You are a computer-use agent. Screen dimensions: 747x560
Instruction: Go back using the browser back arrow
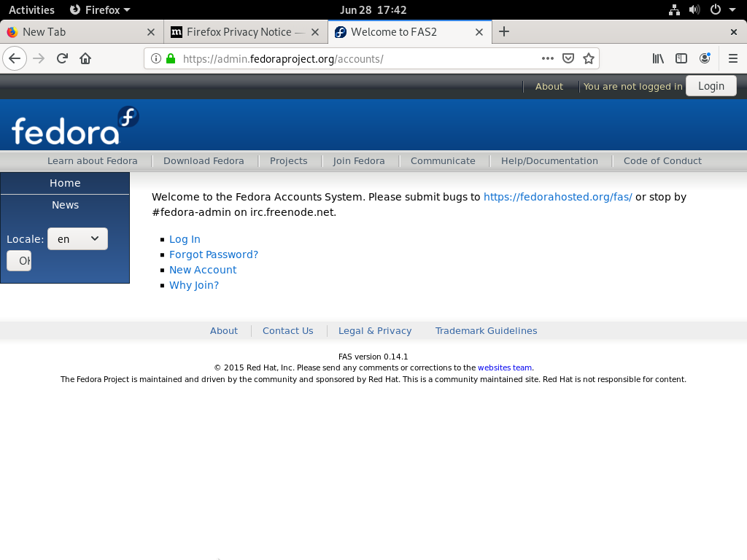point(15,58)
